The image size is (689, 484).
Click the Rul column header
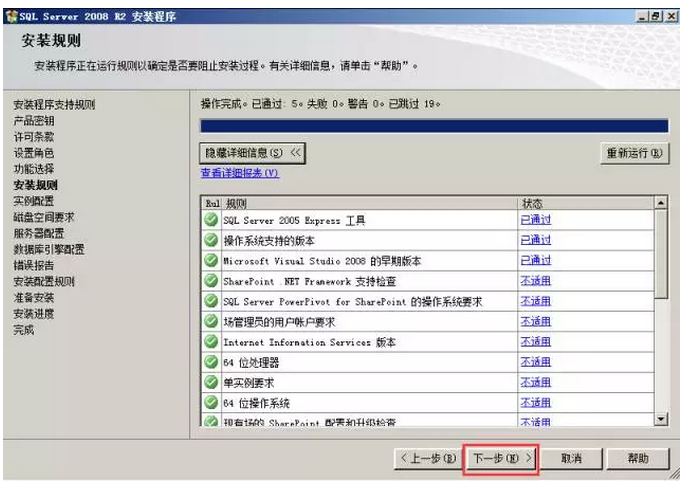[212, 204]
